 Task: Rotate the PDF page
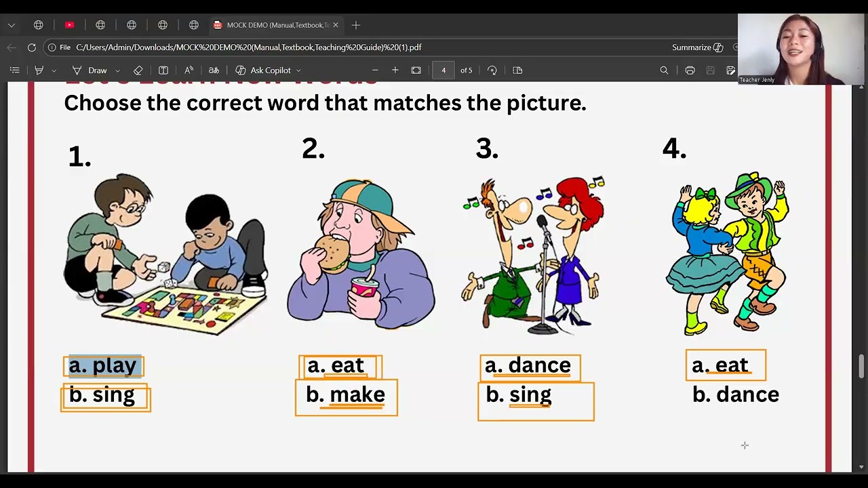click(x=492, y=70)
